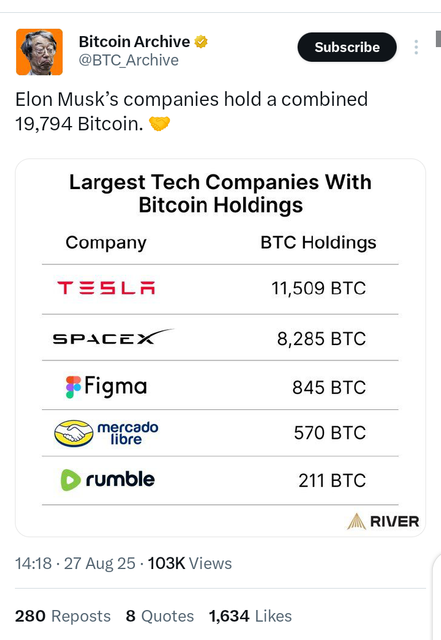Click the SpaceX logo in table
Screen dimensions: 441x640
(113, 337)
